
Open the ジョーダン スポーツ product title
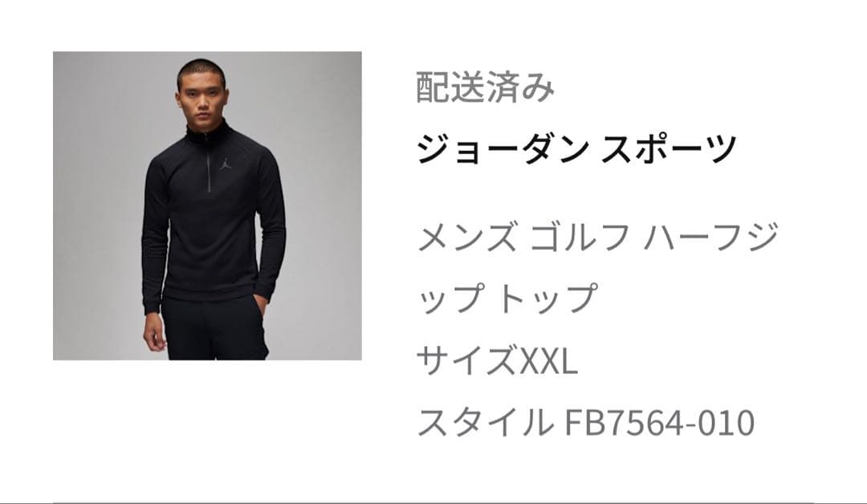pos(576,148)
